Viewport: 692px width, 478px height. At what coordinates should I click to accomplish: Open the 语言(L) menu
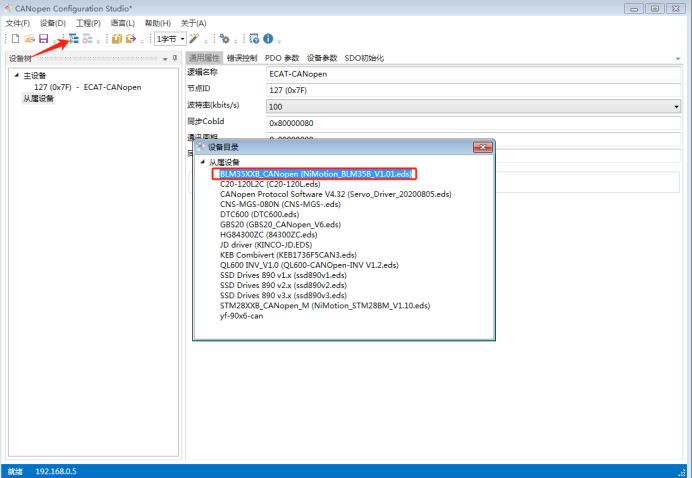click(122, 23)
